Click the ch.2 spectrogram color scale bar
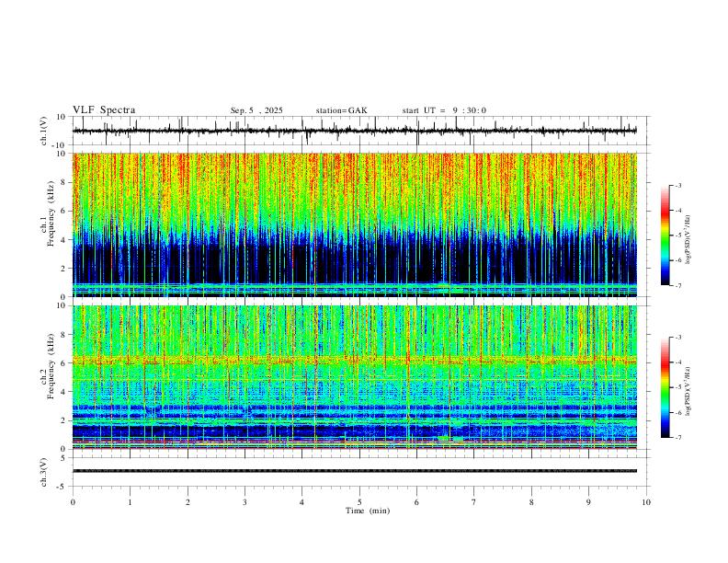The width and height of the screenshot is (728, 563). (x=665, y=387)
